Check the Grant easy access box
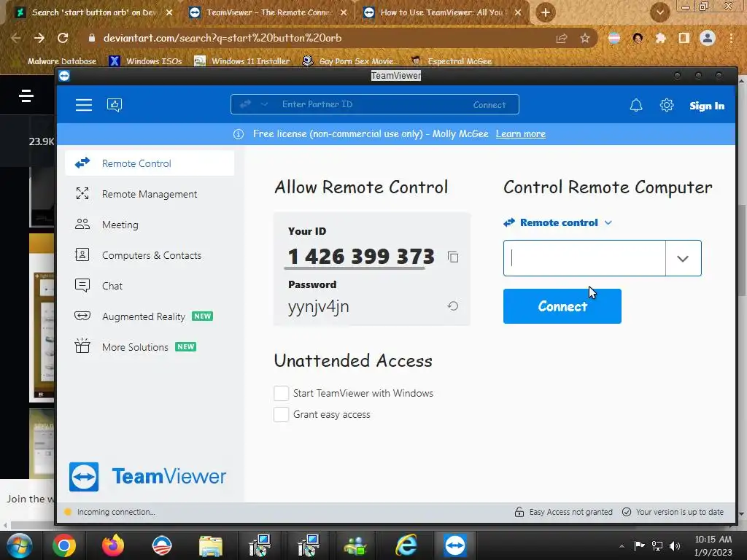747x560 pixels. 281,414
